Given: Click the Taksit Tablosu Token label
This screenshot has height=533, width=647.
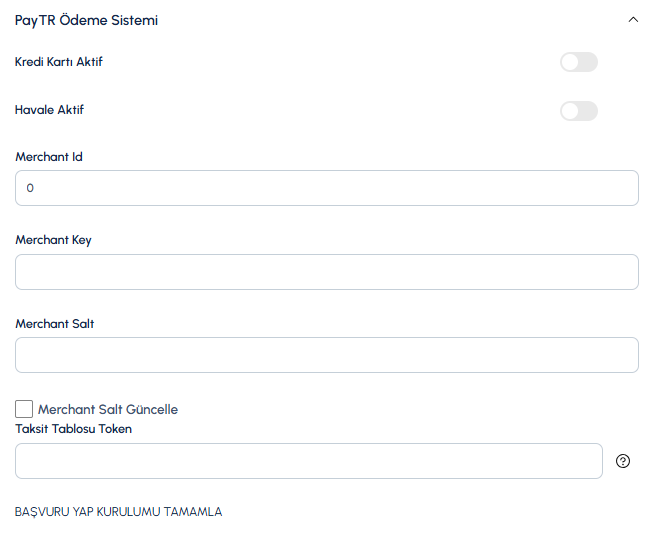Looking at the screenshot, I should click(x=73, y=429).
